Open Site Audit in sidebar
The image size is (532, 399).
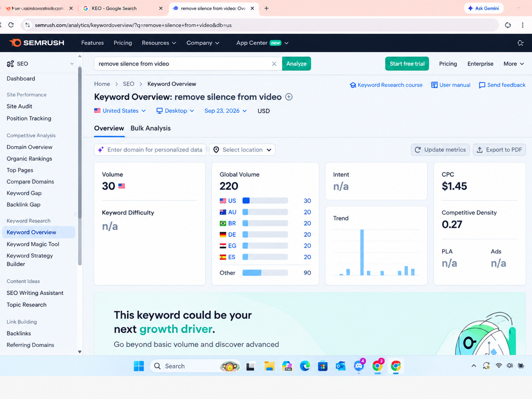pyautogui.click(x=19, y=106)
